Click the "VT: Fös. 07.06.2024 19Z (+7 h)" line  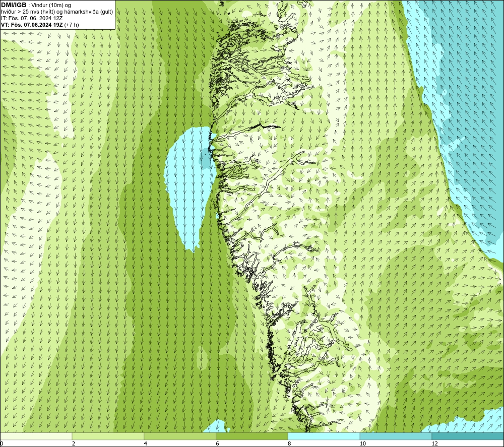40,25
